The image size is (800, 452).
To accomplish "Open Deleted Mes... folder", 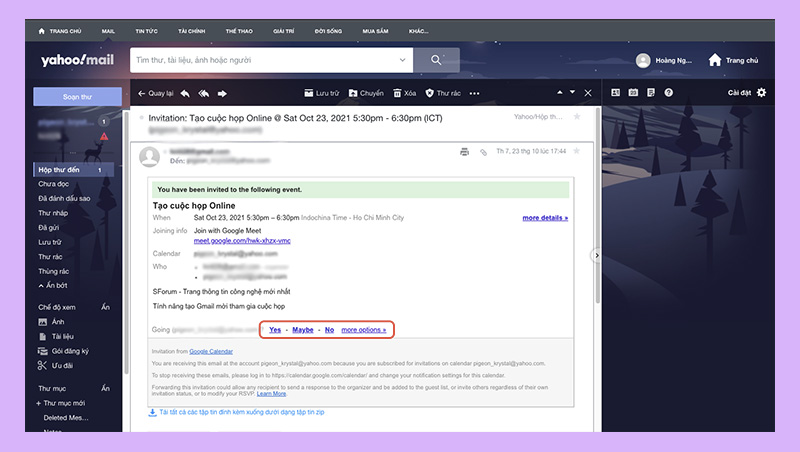I will point(66,417).
